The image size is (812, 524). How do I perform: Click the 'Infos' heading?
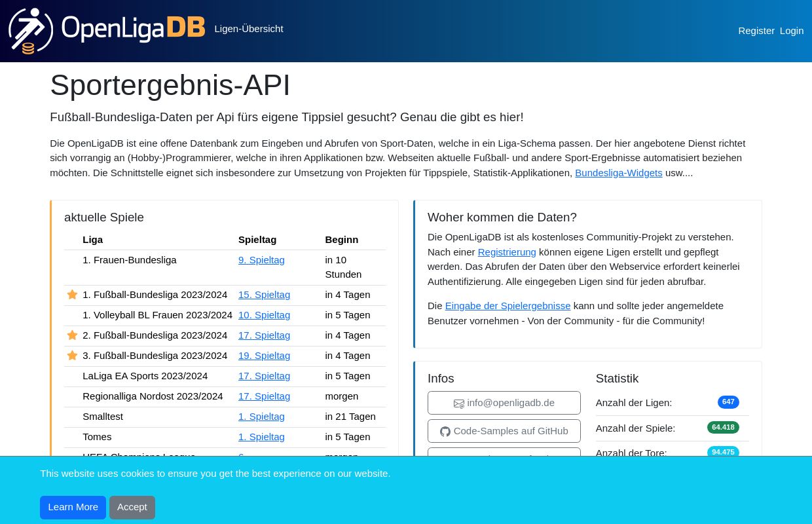(441, 379)
